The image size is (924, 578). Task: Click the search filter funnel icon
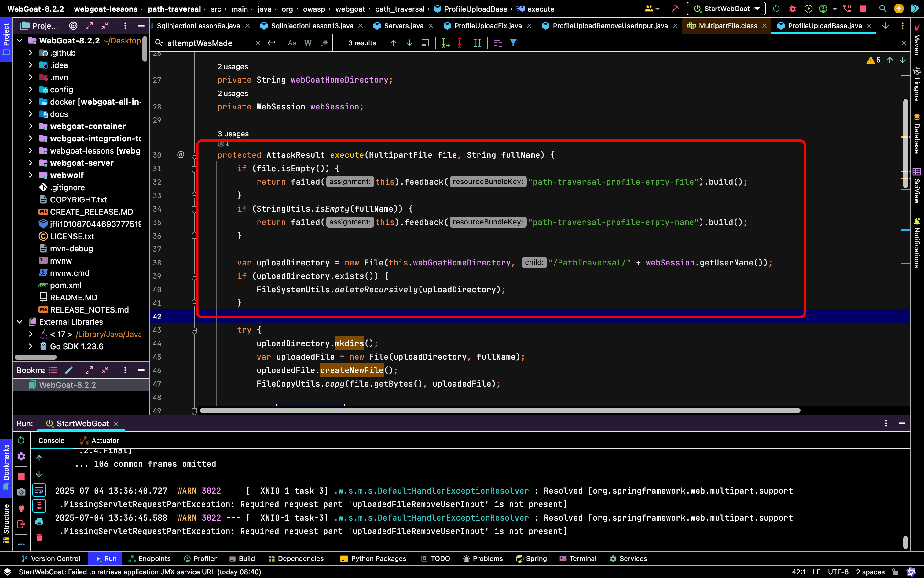pos(514,43)
